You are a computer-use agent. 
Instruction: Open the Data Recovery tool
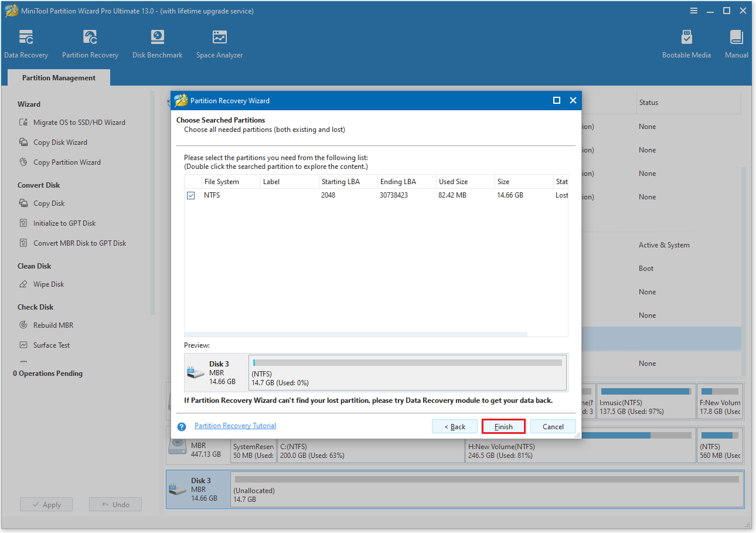26,44
